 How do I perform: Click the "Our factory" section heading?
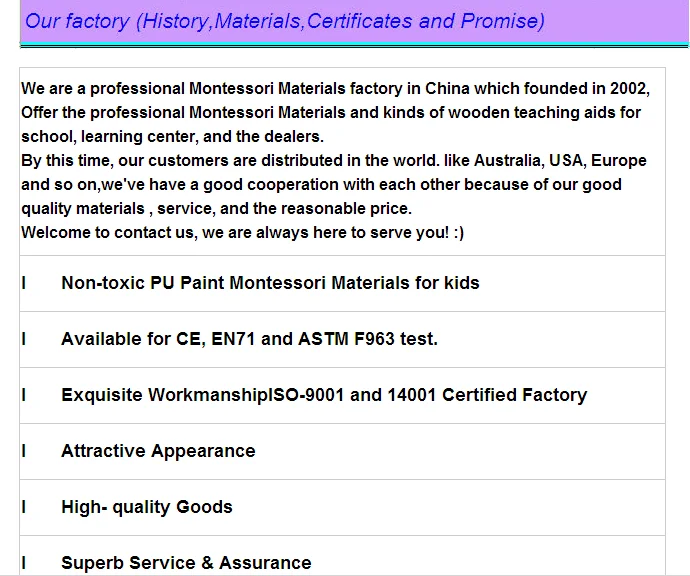tap(78, 21)
